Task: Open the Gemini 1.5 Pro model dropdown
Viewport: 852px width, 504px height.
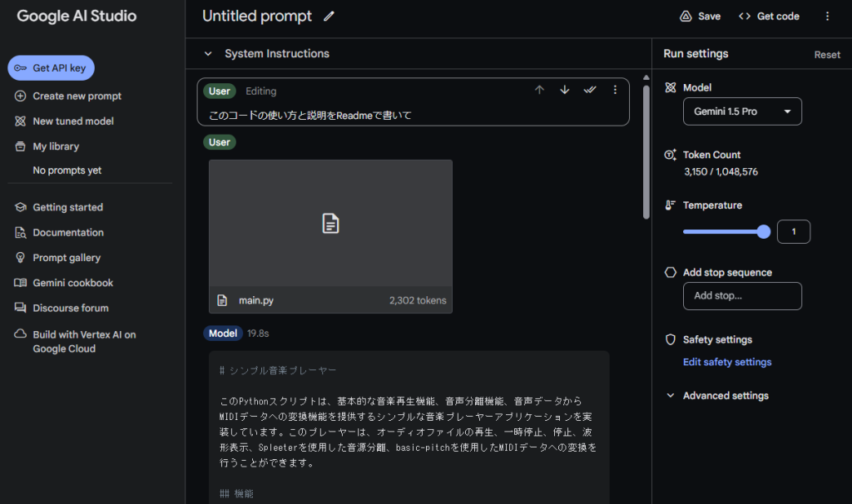Action: point(742,111)
